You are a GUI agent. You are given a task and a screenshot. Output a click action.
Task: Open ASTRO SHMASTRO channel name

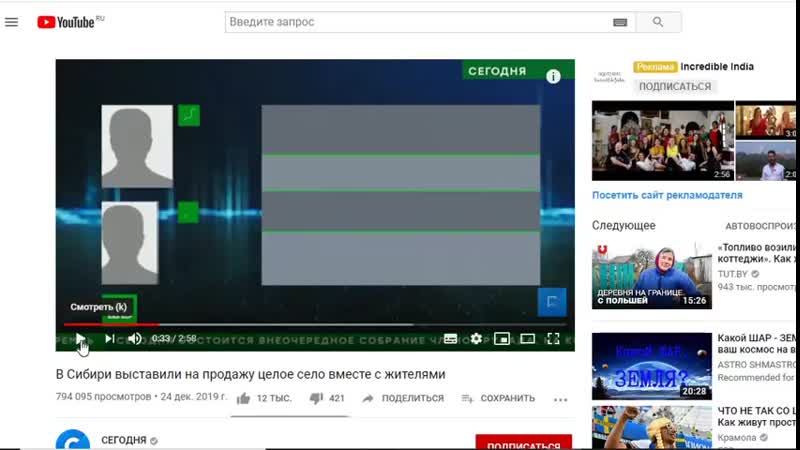pyautogui.click(x=757, y=365)
